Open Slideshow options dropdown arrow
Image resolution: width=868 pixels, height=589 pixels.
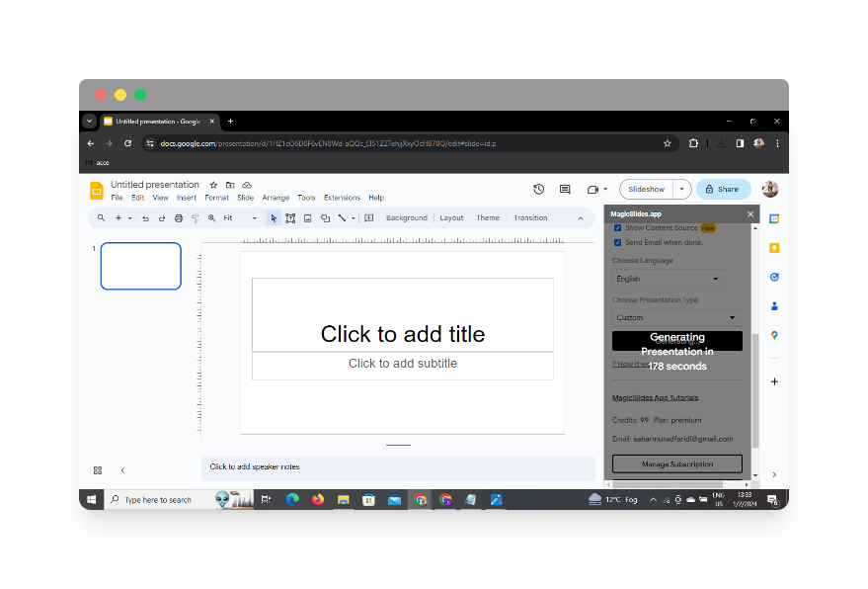pos(682,190)
